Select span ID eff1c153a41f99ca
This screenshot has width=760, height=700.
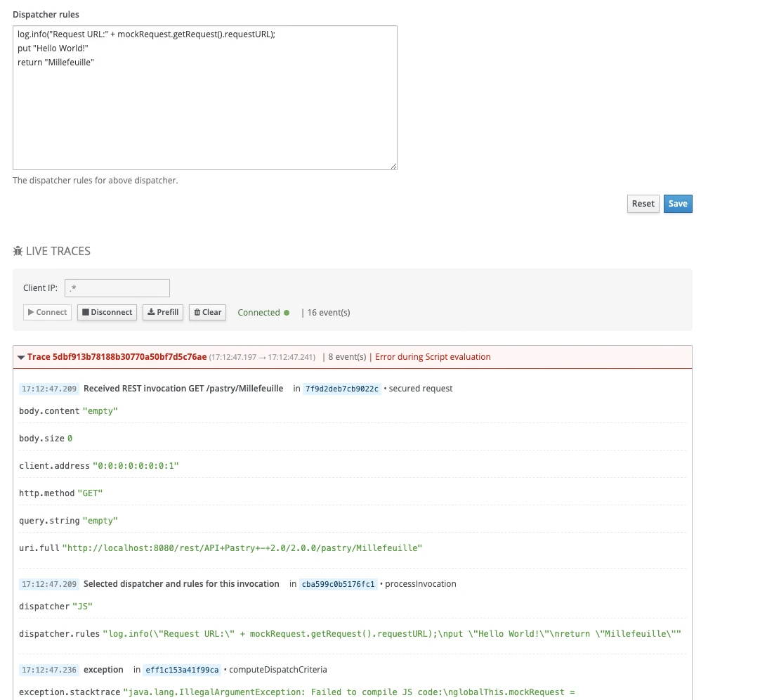tap(183, 670)
